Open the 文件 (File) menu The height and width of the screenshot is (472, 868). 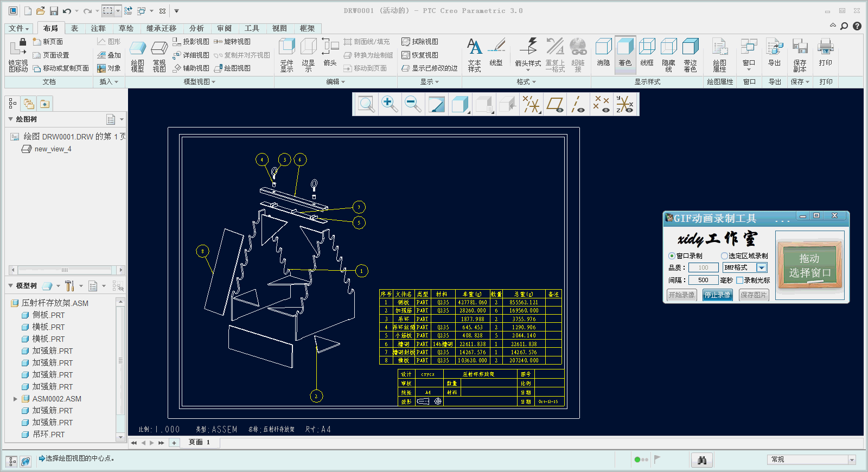point(19,28)
